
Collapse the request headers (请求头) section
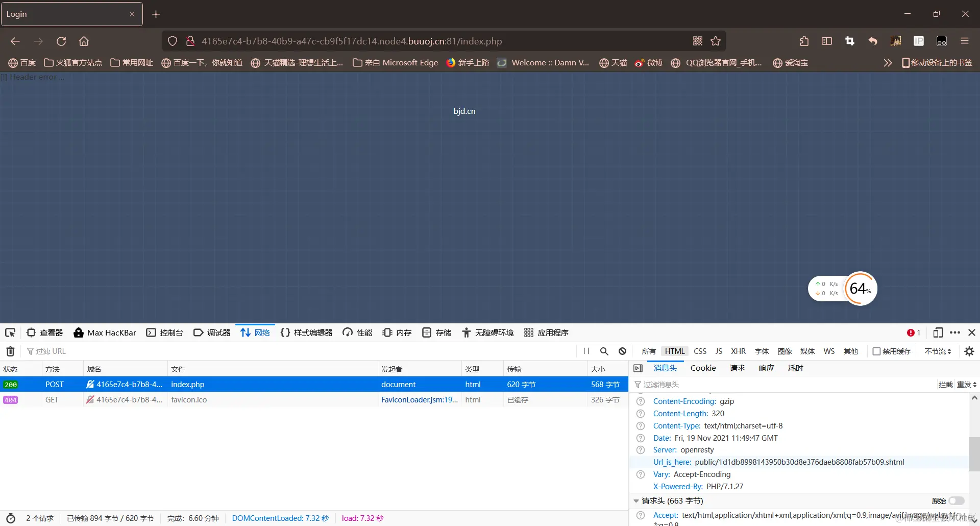pyautogui.click(x=636, y=501)
